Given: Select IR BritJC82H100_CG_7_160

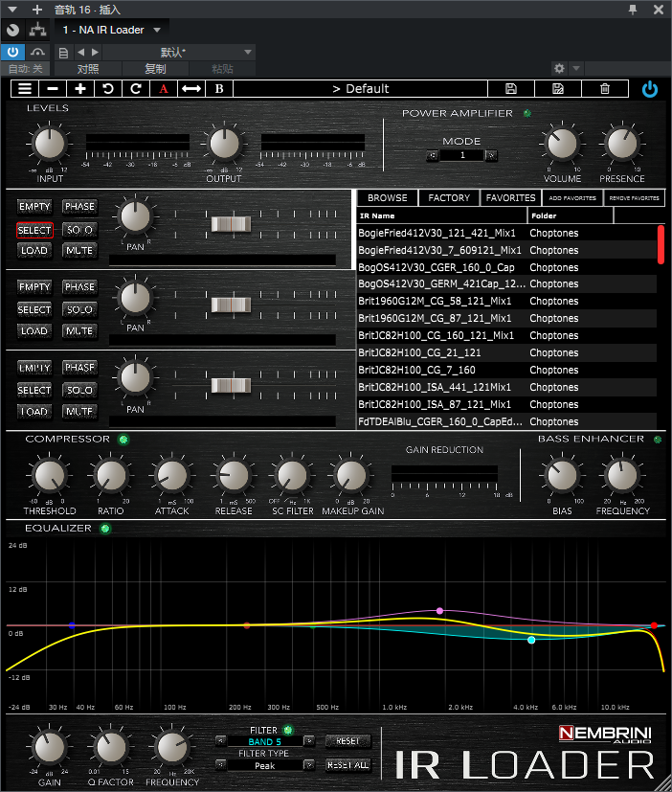Looking at the screenshot, I should 506,370.
